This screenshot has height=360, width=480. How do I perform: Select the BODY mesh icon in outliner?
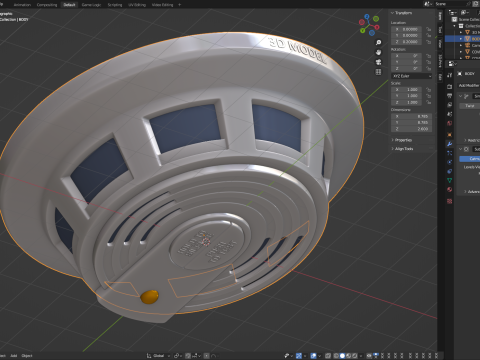click(x=467, y=39)
